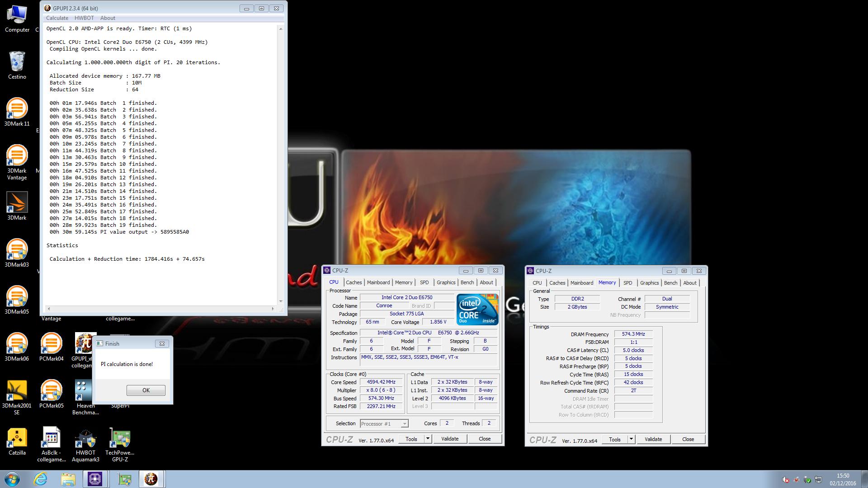
Task: Open the Calculate menu in GPUPI
Action: click(x=57, y=18)
